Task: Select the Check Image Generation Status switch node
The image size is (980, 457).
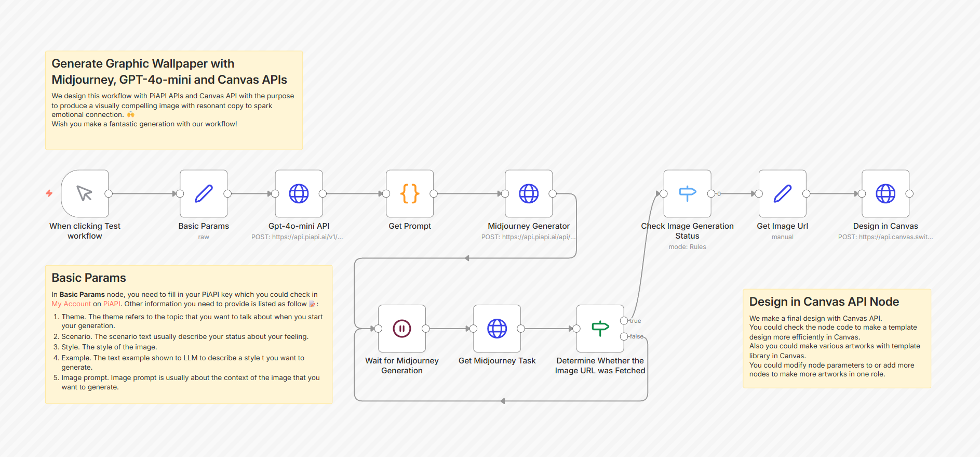Action: [687, 193]
